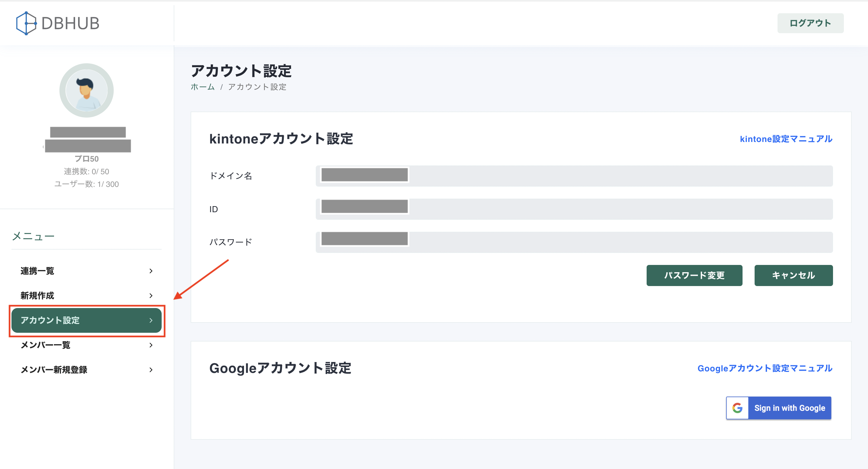Click chevron in アカウント設定 menu item
The width and height of the screenshot is (868, 469).
coord(151,320)
